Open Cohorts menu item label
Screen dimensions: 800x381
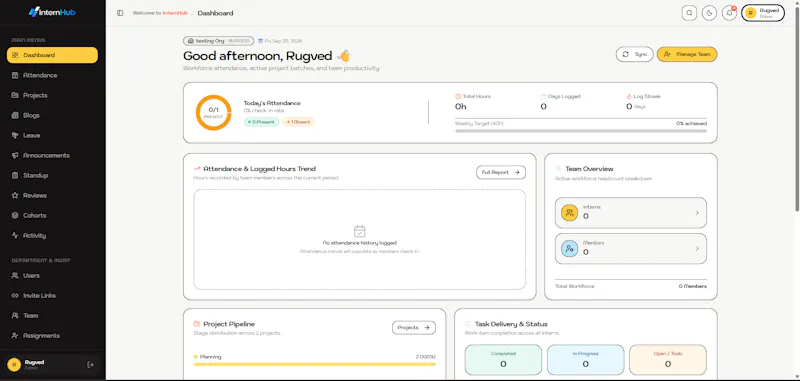tap(35, 215)
